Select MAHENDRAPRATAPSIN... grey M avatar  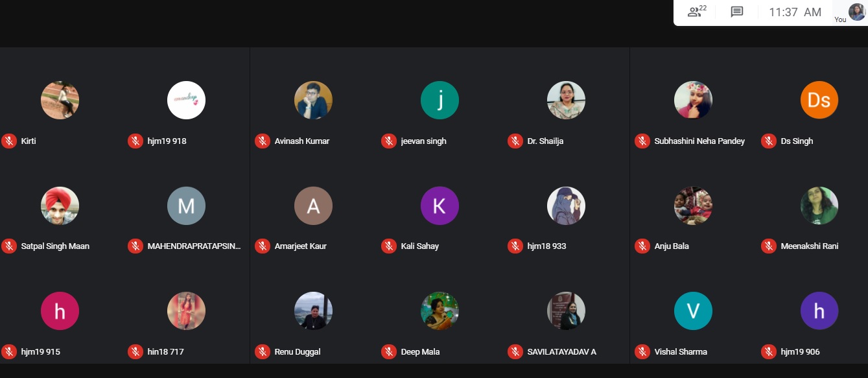pos(186,206)
